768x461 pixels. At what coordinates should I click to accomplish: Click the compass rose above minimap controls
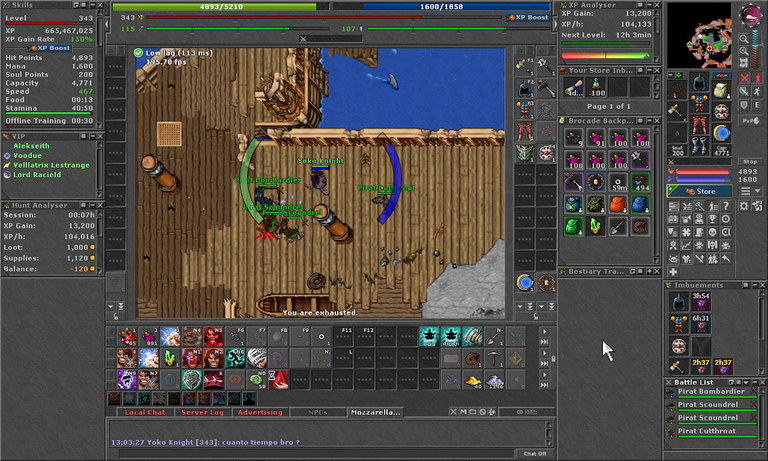749,16
